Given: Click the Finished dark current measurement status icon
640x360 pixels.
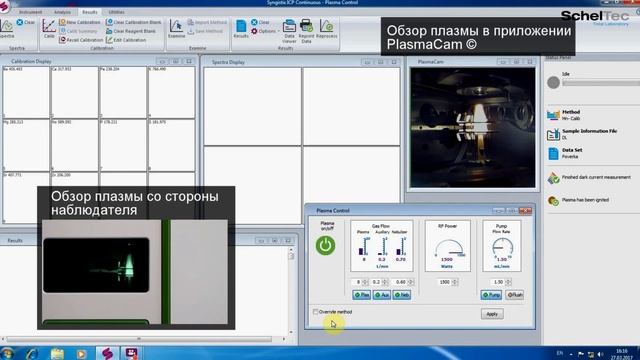Looking at the screenshot, I should tap(553, 178).
